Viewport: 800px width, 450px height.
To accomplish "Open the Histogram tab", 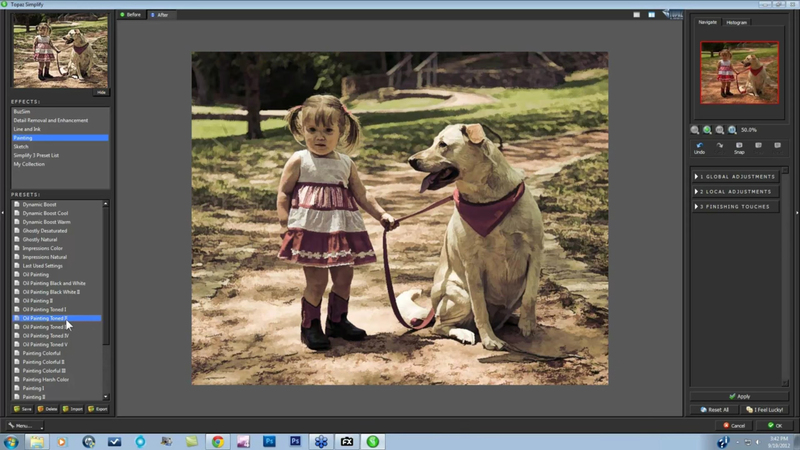I will click(x=736, y=22).
